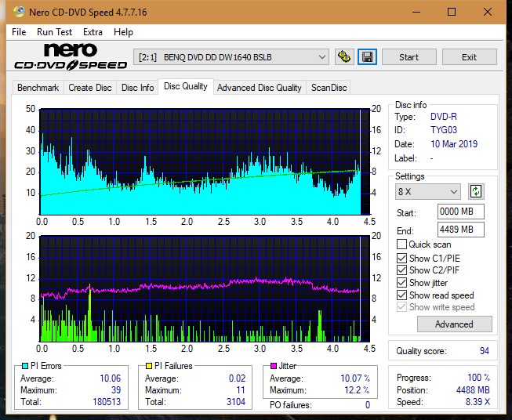
Task: Click the Show write speed checkbox
Action: pos(401,307)
